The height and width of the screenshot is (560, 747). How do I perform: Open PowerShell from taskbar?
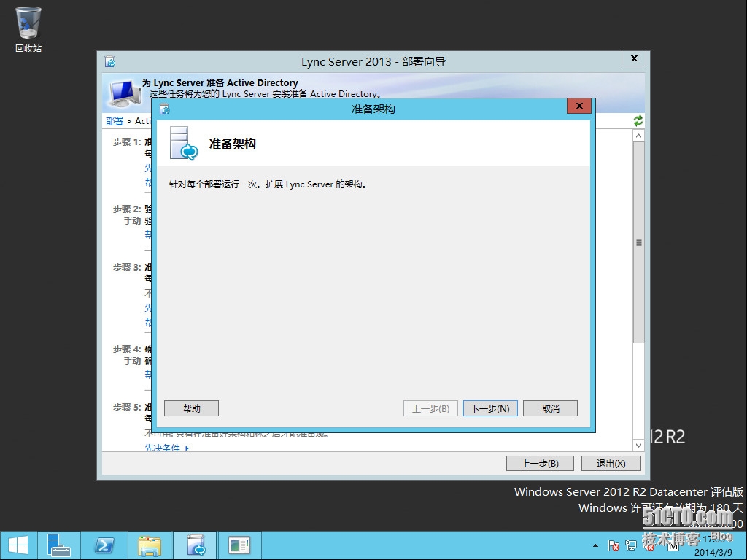(x=104, y=545)
